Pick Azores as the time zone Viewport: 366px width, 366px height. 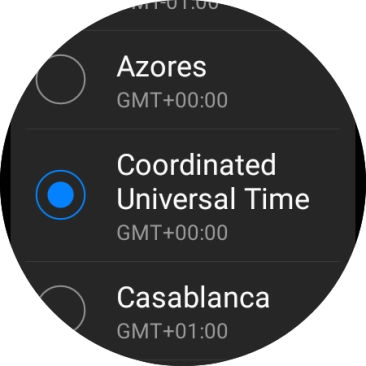[183, 79]
